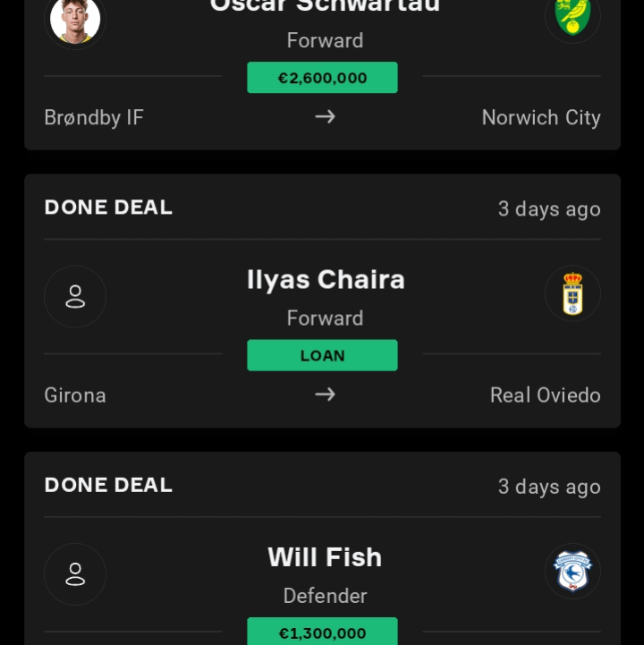This screenshot has height=645, width=644.
Task: Tap the Cardiff City club crest
Action: click(x=572, y=572)
